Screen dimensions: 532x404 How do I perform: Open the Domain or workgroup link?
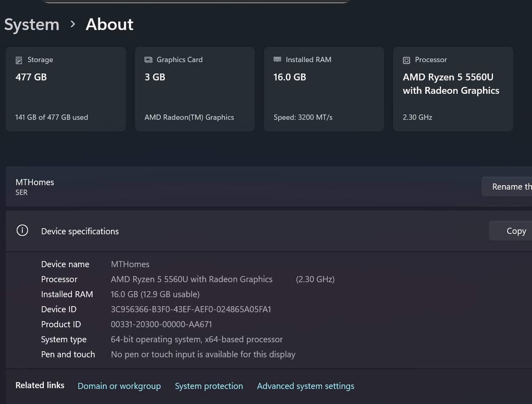[x=119, y=386]
